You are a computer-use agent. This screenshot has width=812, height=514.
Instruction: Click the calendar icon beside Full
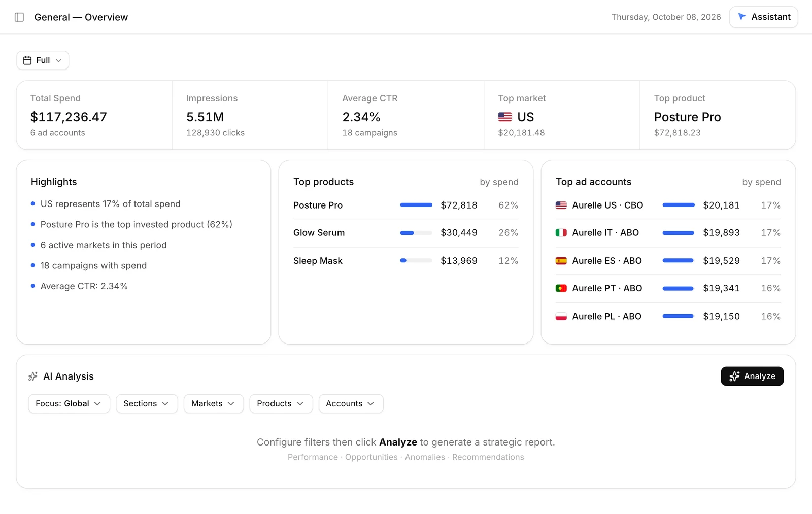[27, 60]
